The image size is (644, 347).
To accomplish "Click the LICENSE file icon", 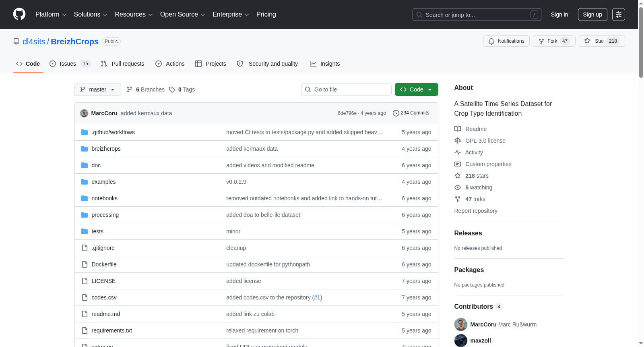I will 85,281.
